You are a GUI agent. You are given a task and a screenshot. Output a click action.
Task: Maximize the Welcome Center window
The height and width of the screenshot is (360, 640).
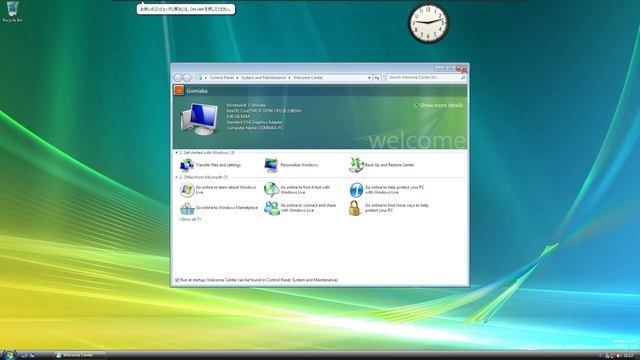(x=449, y=69)
